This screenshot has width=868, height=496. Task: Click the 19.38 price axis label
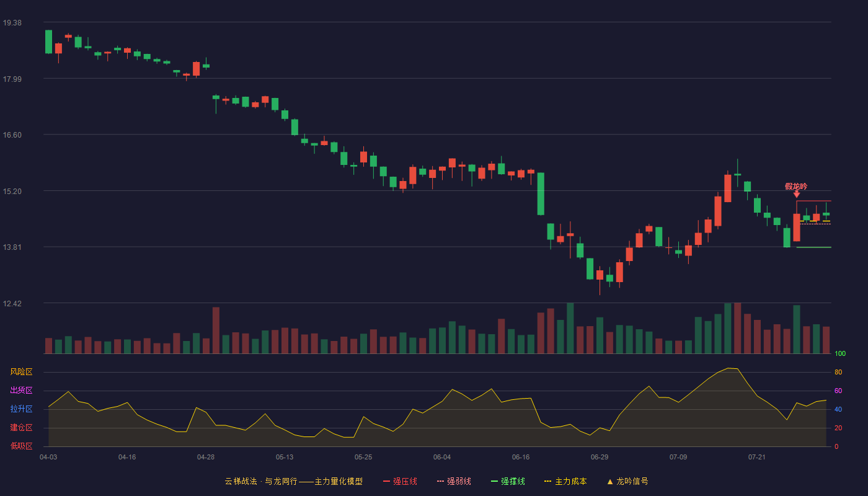tap(12, 23)
